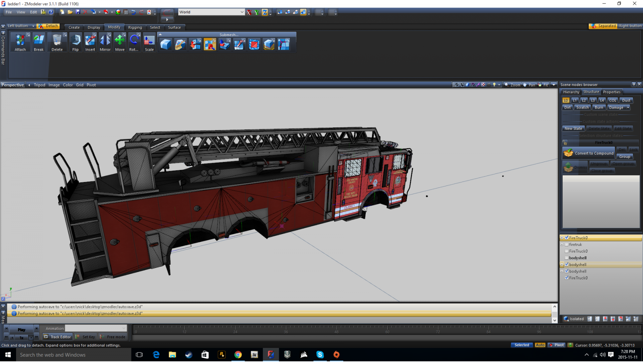Open the Damage state dropdown arrow
The height and width of the screenshot is (364, 643).
pos(628,108)
